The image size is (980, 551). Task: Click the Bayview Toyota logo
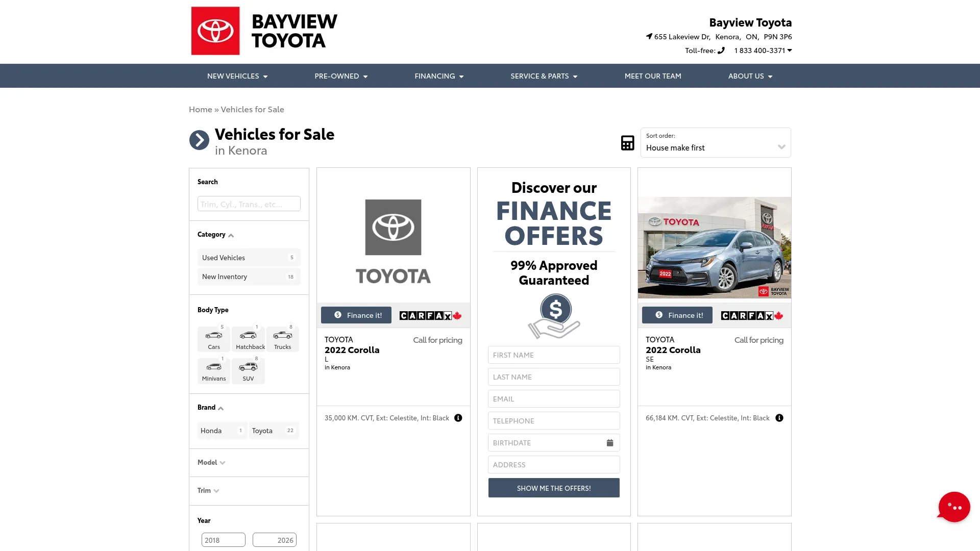[264, 31]
